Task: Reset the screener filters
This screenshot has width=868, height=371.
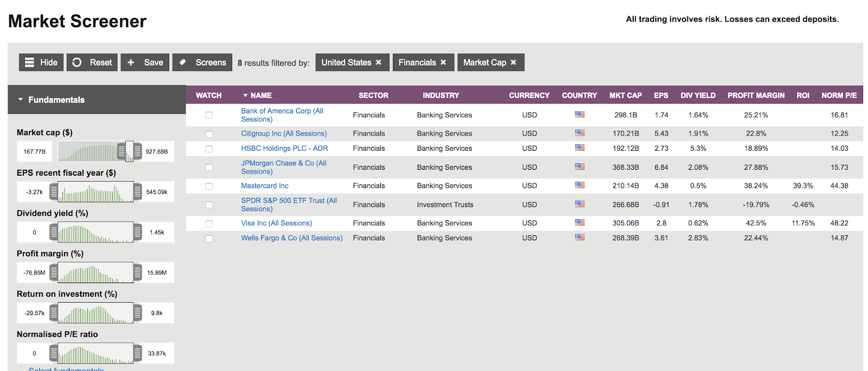Action: (92, 62)
